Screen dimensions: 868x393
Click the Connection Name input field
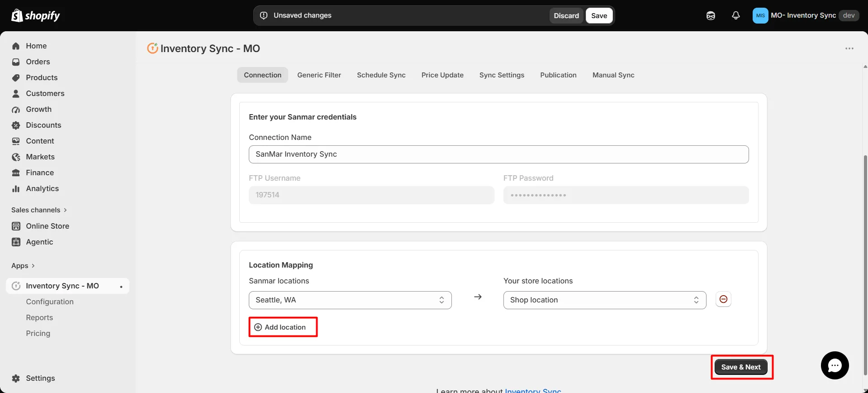pyautogui.click(x=498, y=154)
